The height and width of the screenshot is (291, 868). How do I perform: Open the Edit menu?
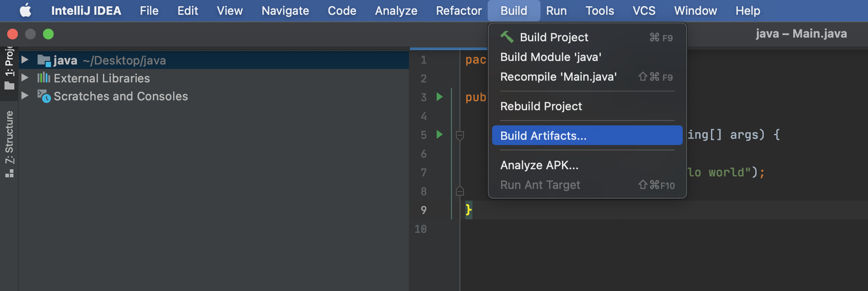pyautogui.click(x=187, y=10)
